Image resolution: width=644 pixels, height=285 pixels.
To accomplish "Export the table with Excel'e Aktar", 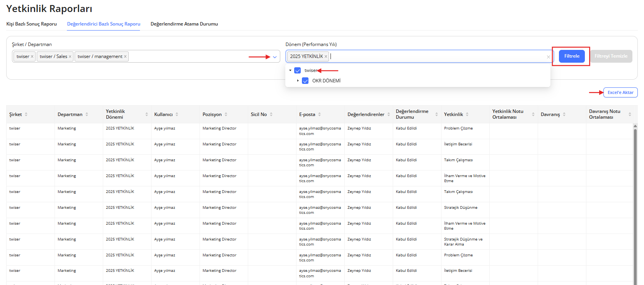I will pyautogui.click(x=620, y=92).
